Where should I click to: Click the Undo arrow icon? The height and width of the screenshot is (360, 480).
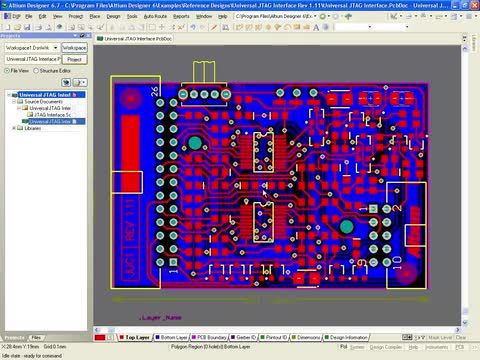[x=193, y=27]
